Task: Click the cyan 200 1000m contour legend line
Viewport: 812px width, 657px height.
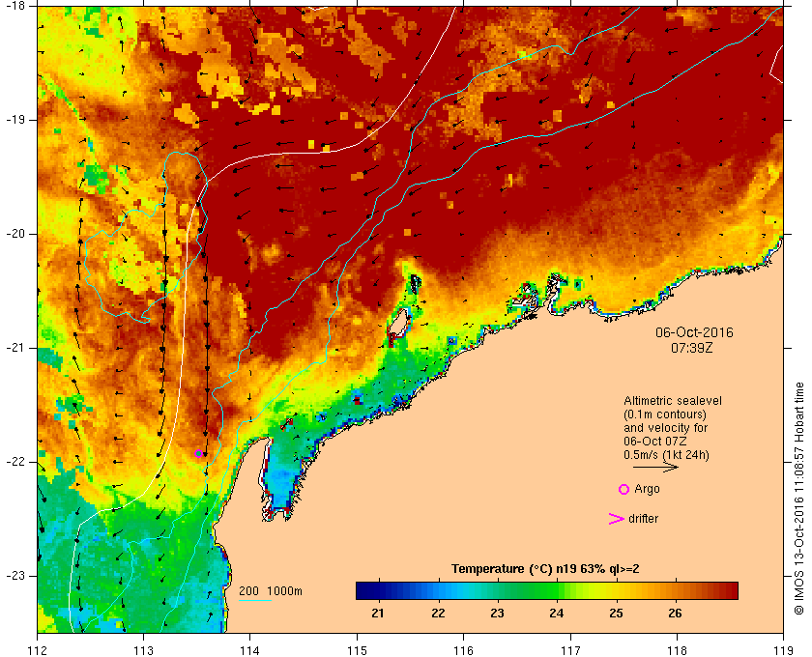Action: click(x=255, y=601)
